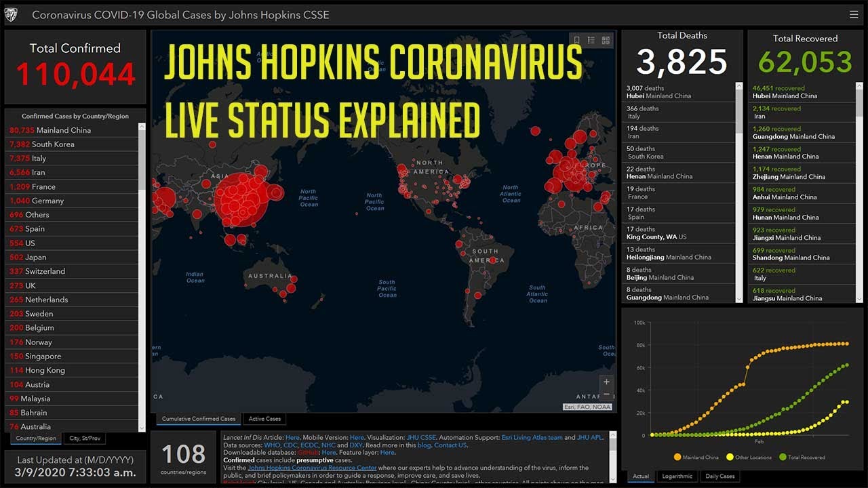Follow the JHU APL link
The image size is (868, 488).
pos(589,438)
